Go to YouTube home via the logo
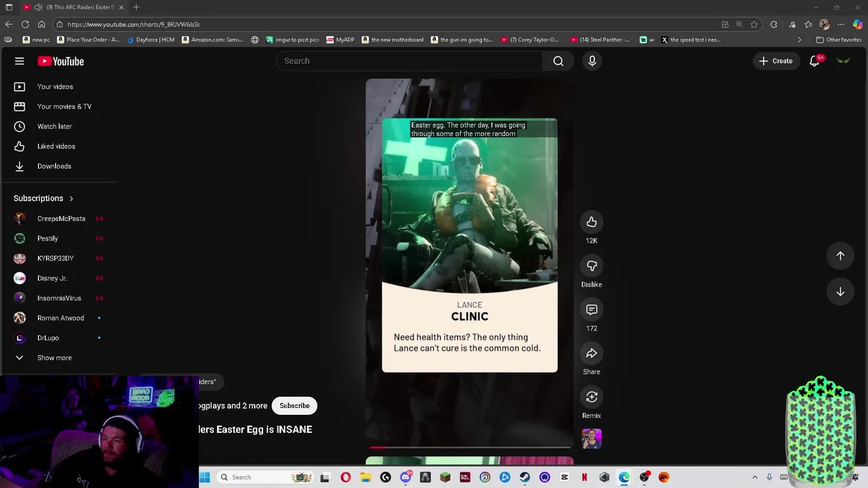 [x=60, y=61]
